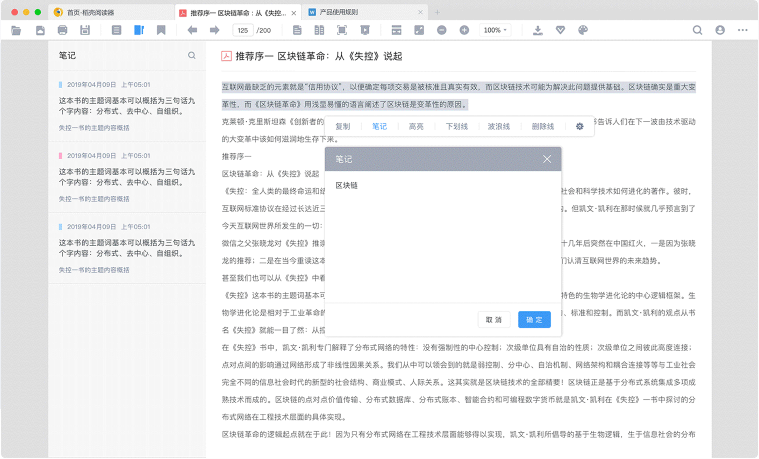Screen dimensions: 759x459
Task: Open the color palette theme icon
Action: (x=584, y=30)
